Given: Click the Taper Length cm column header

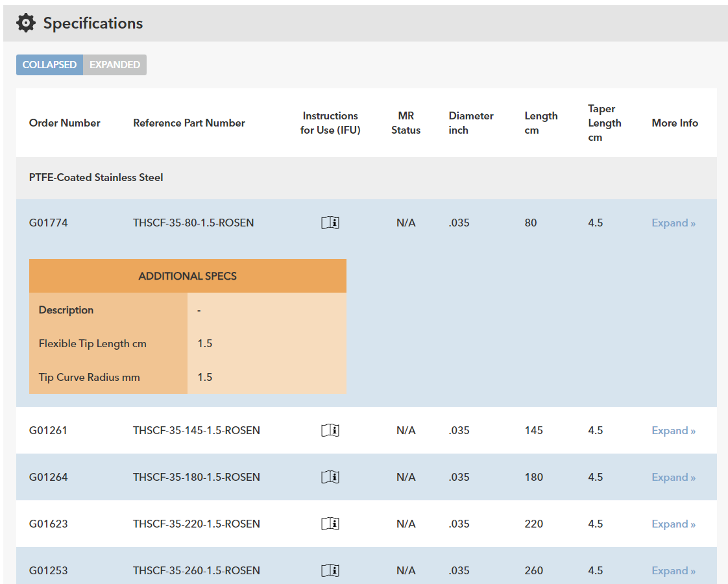Looking at the screenshot, I should point(604,123).
